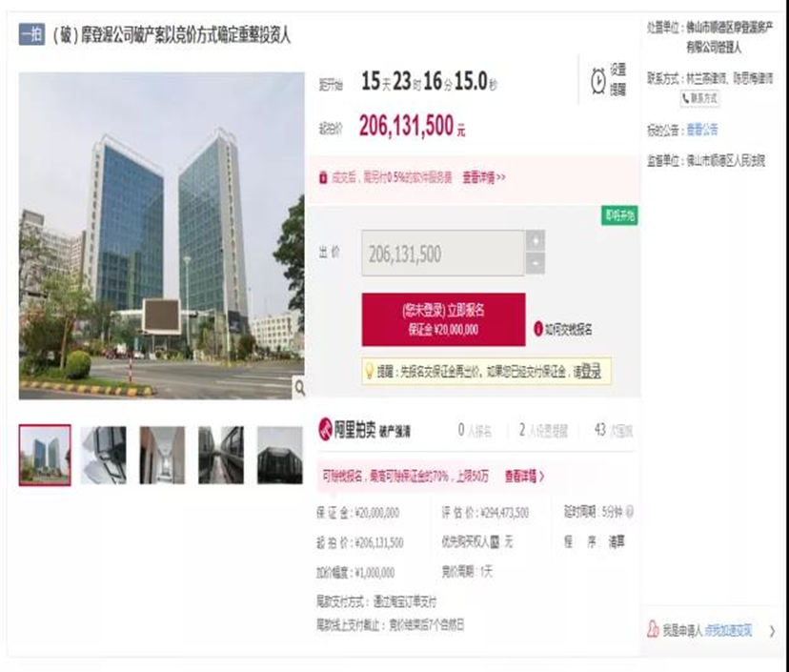Click the applicant person icon at bottom right

(653, 630)
